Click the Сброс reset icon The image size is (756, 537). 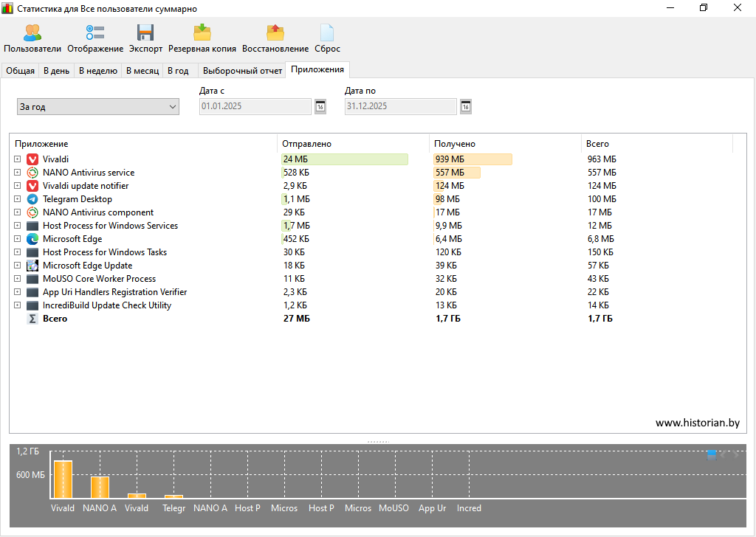[327, 33]
